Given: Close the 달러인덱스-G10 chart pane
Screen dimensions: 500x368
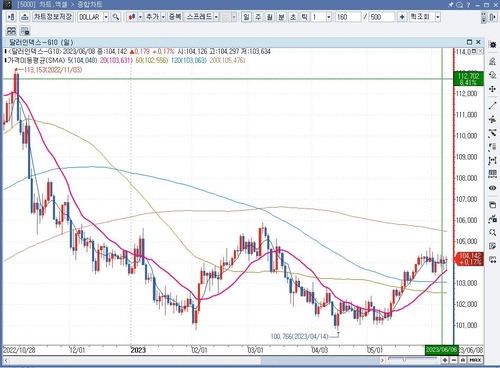Looking at the screenshot, I should pos(478,42).
